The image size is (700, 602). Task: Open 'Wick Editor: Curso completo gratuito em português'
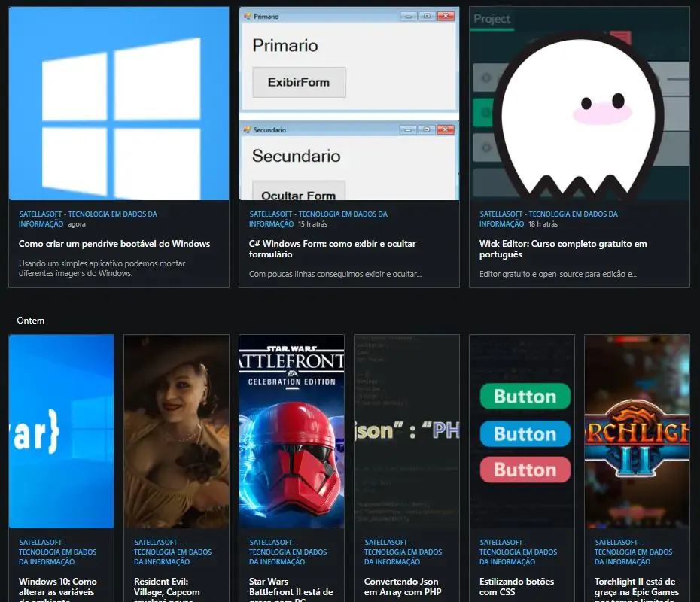pos(563,249)
